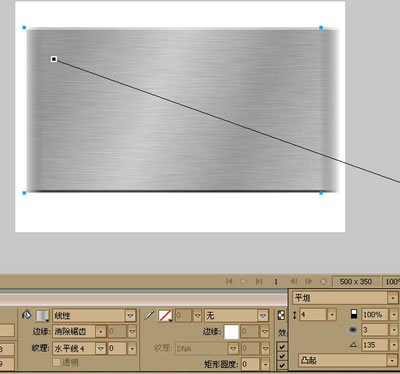The height and width of the screenshot is (374, 400).
Task: Open the gradient fill color swatch
Action: coord(42,315)
